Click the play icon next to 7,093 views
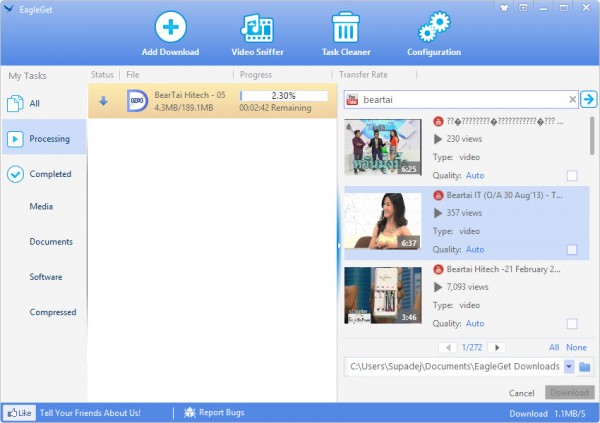The width and height of the screenshot is (600, 423). tap(438, 287)
